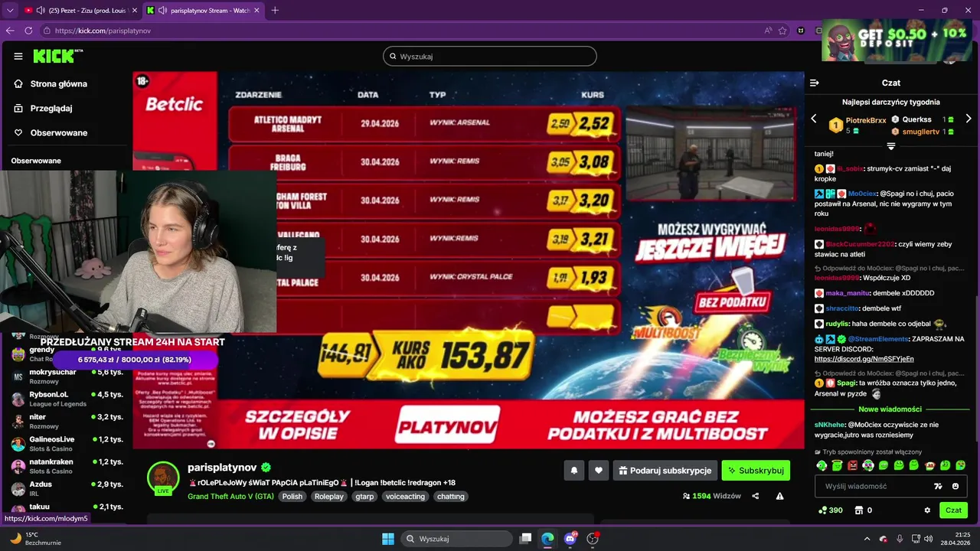Viewport: 980px width, 551px height.
Task: Open chat settings gear
Action: (927, 510)
